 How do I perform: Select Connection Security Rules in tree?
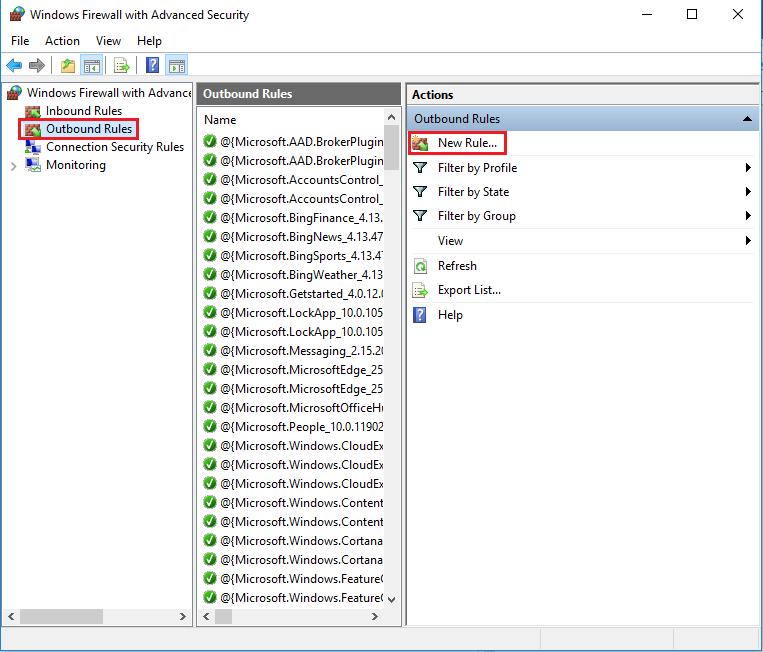pyautogui.click(x=115, y=147)
